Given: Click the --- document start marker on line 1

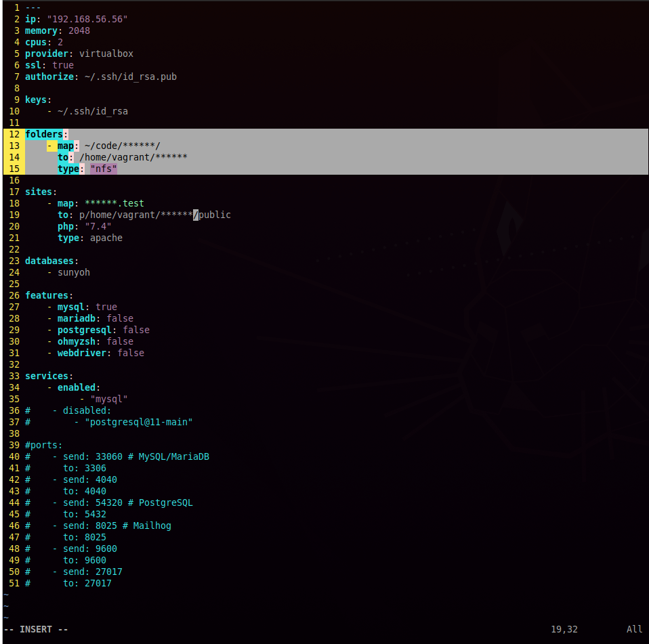Looking at the screenshot, I should pyautogui.click(x=33, y=7).
